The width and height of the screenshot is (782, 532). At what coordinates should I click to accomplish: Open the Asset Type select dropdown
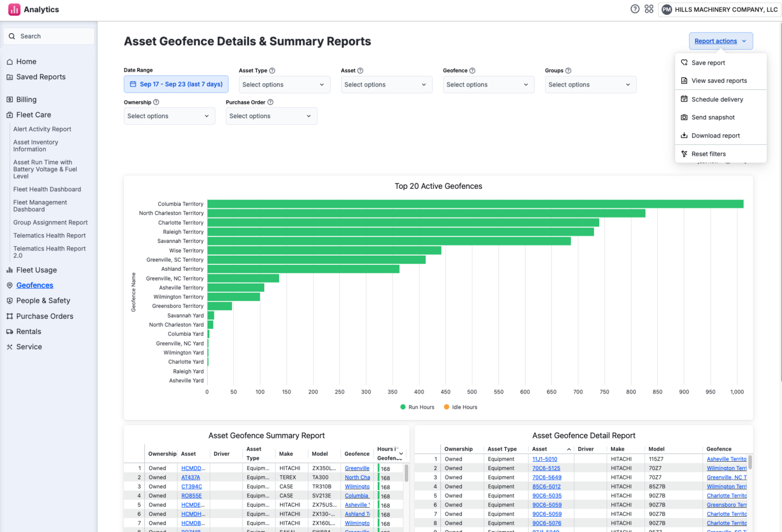tap(285, 85)
